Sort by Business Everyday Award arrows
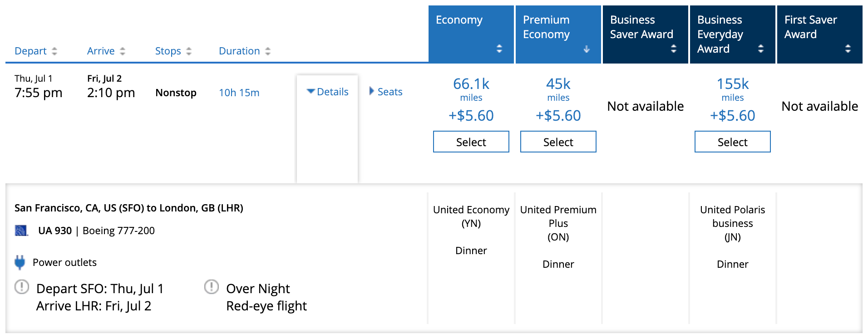 (x=760, y=49)
